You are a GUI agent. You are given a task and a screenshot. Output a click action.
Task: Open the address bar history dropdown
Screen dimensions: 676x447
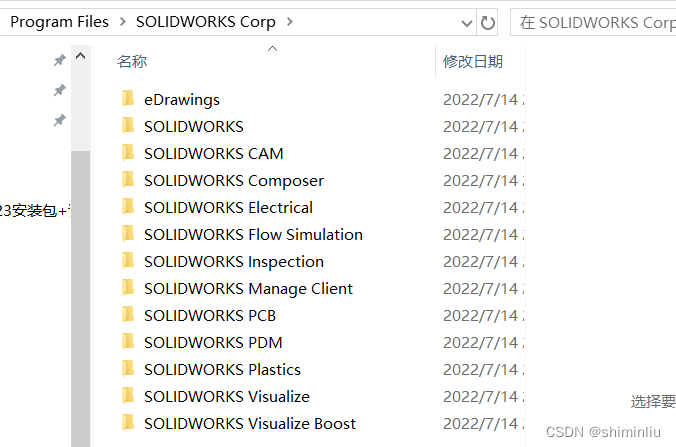click(466, 23)
